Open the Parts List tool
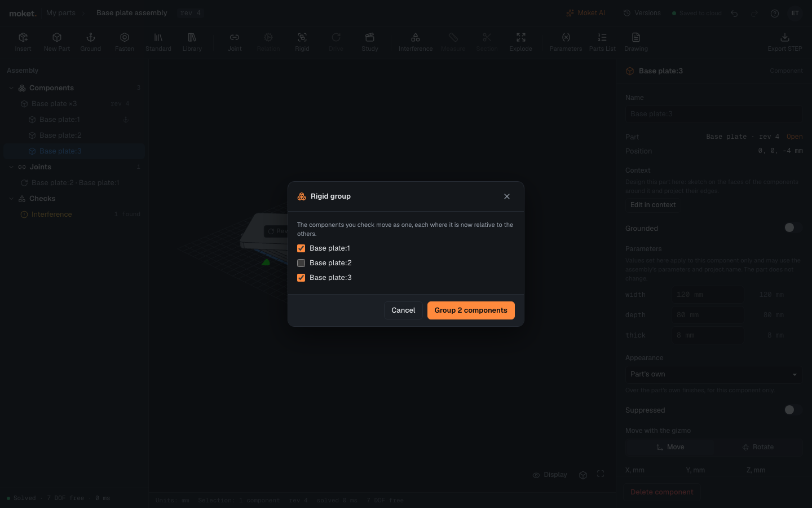The image size is (812, 508). 602,42
